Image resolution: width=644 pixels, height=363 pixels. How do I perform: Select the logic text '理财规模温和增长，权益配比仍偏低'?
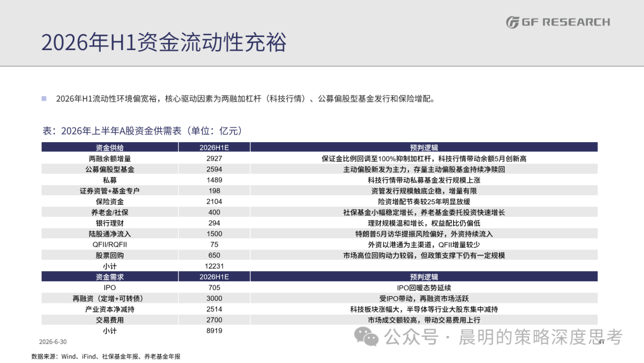[424, 223]
